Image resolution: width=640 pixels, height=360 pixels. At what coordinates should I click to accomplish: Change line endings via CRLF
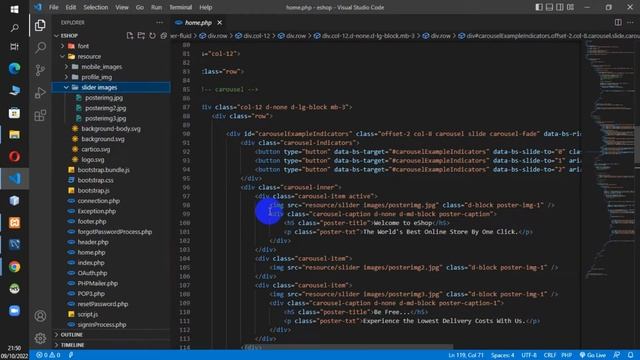(x=549, y=355)
